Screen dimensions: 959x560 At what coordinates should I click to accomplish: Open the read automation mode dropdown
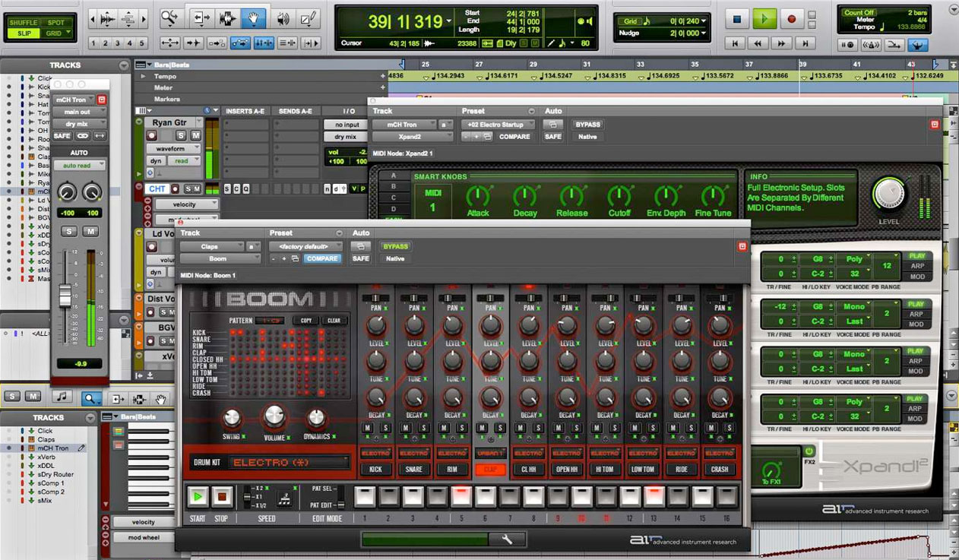pyautogui.click(x=182, y=159)
